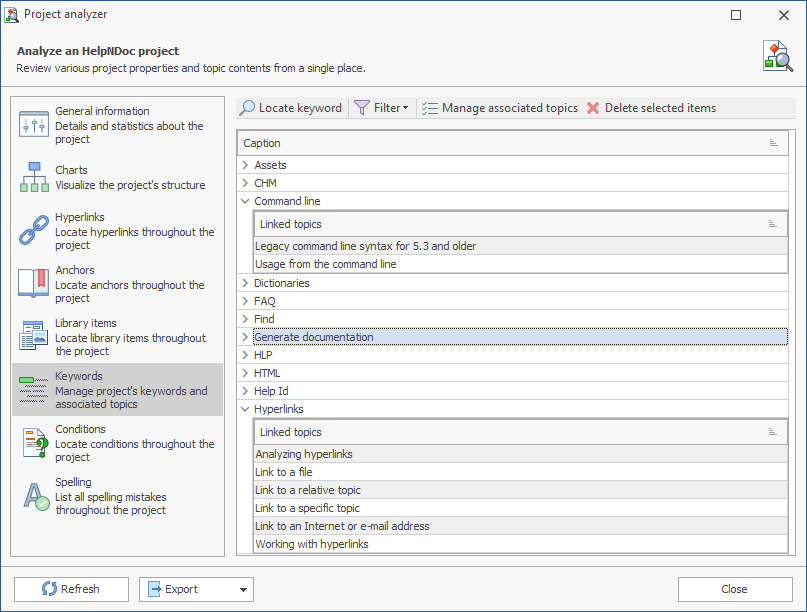Image resolution: width=807 pixels, height=612 pixels.
Task: Switch to the Conditions section
Action: (x=117, y=443)
